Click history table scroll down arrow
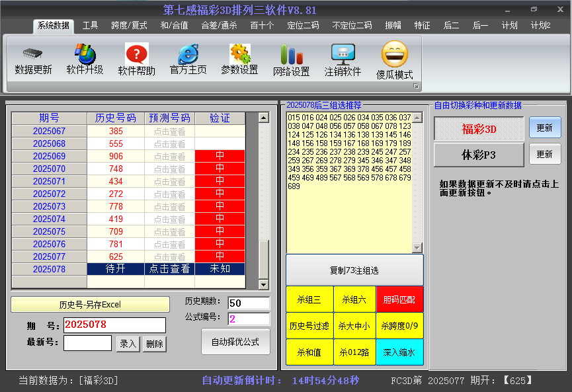This screenshot has height=392, width=572. [263, 284]
